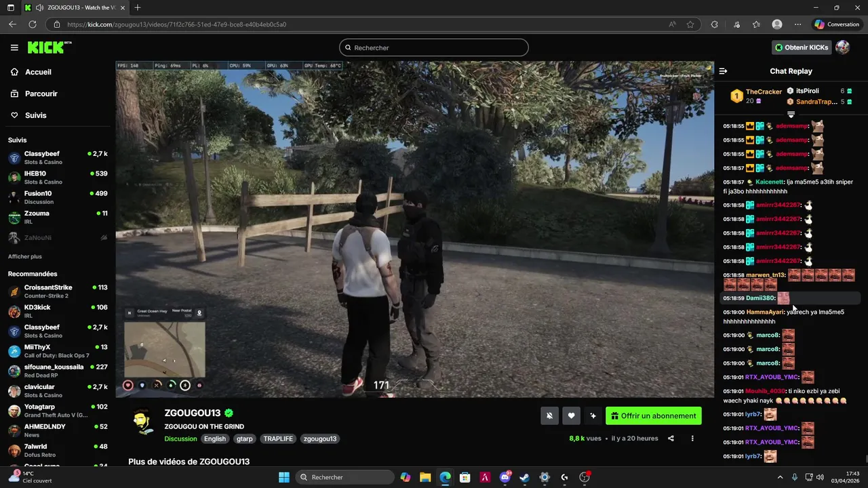Click marwen_tn13 username in chat
868x488 pixels.
[x=765, y=275]
